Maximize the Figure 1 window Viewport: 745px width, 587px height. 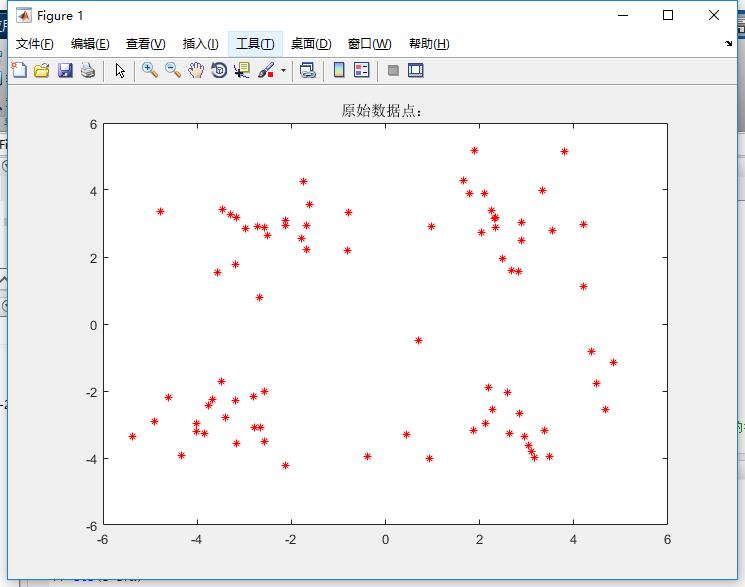tap(668, 15)
